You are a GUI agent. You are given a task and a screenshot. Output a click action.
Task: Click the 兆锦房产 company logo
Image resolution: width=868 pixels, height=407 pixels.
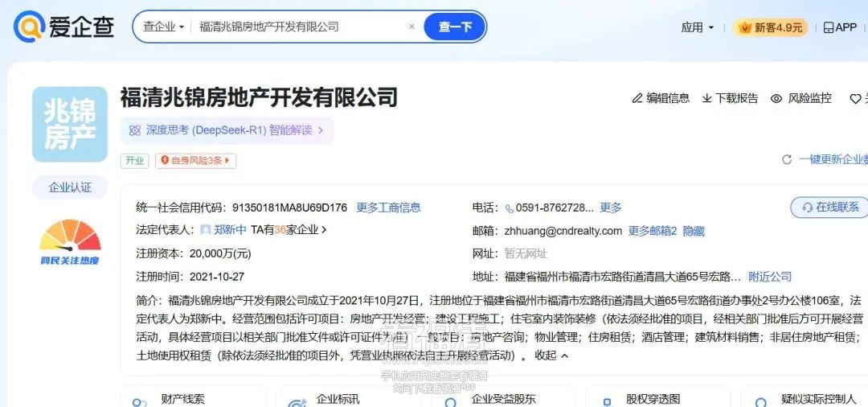click(x=70, y=125)
